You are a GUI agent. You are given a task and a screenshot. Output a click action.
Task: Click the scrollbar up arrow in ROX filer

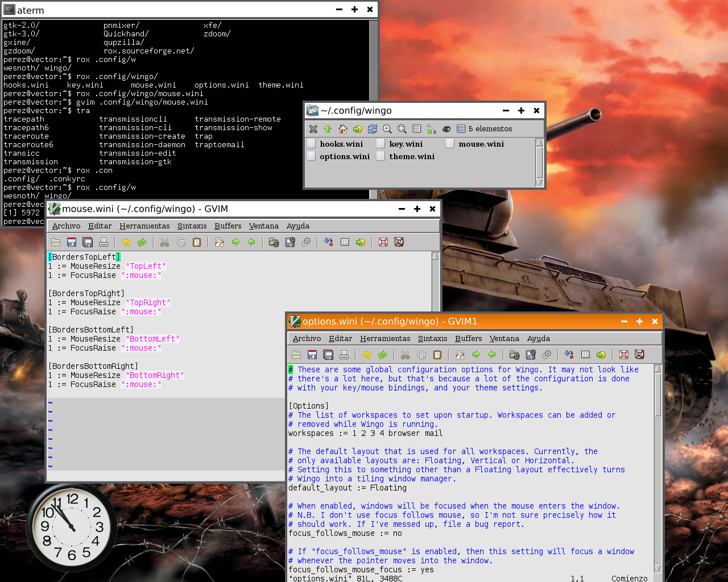[540, 143]
